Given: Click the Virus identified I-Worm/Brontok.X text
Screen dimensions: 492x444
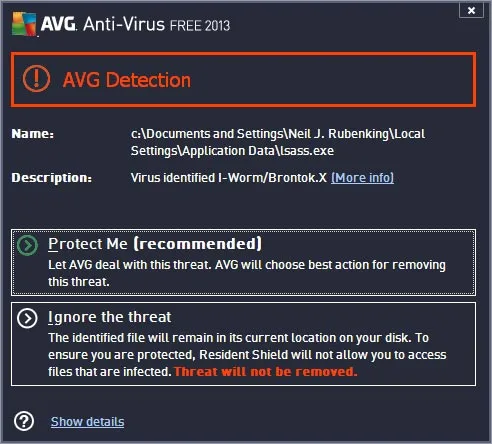Looking at the screenshot, I should 229,178.
